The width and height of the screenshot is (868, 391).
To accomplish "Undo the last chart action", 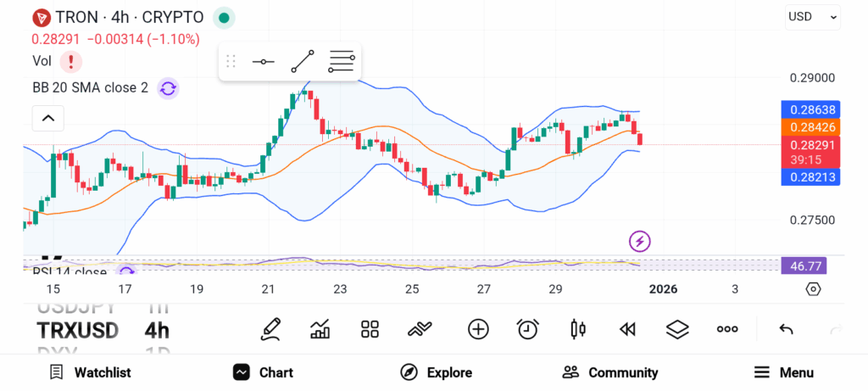I will [786, 329].
